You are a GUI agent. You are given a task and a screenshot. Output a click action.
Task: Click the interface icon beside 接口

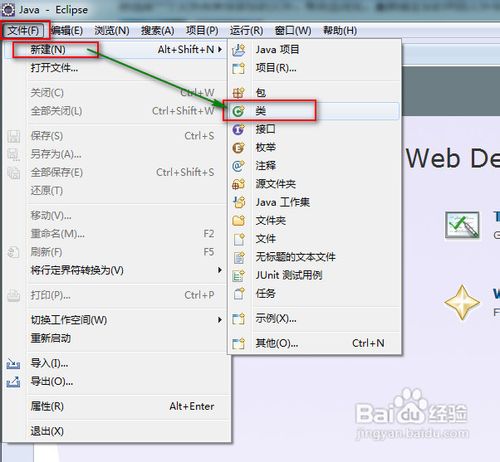click(239, 129)
